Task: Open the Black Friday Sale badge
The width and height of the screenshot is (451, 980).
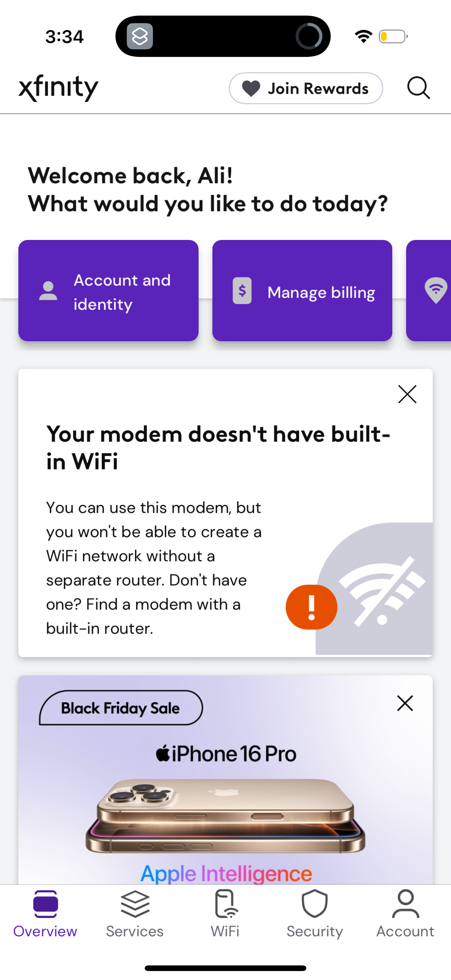Action: 121,708
